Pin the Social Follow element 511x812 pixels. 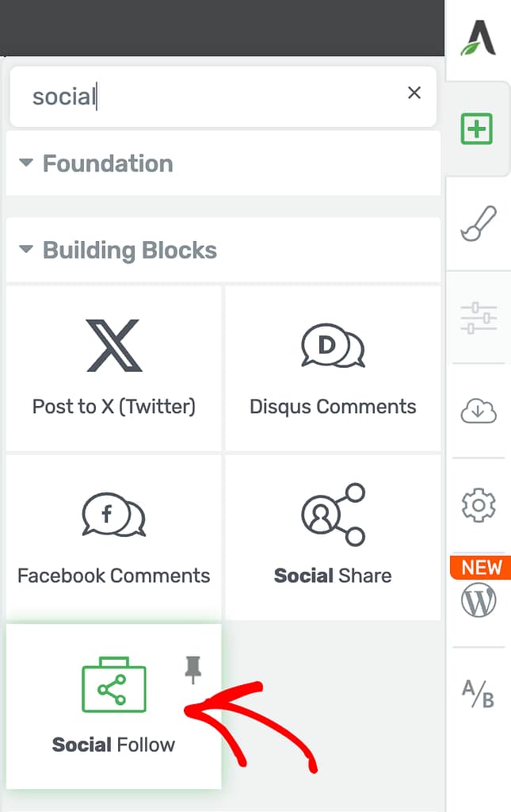pos(193,669)
